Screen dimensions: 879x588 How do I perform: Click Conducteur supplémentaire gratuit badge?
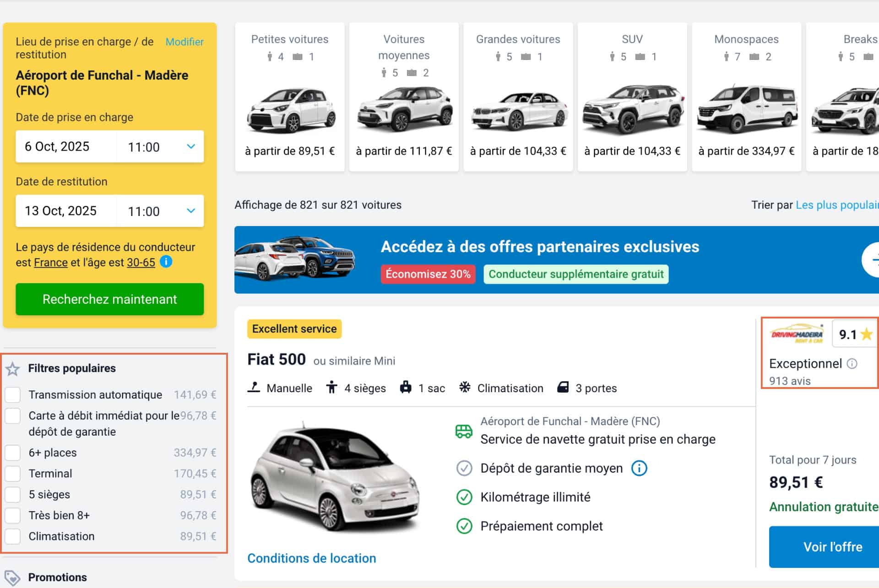(x=576, y=274)
